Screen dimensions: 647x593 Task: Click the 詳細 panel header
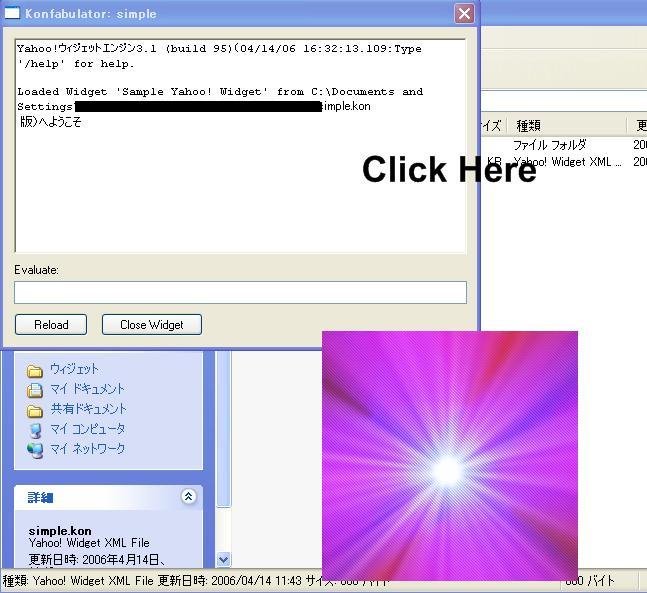tap(109, 497)
